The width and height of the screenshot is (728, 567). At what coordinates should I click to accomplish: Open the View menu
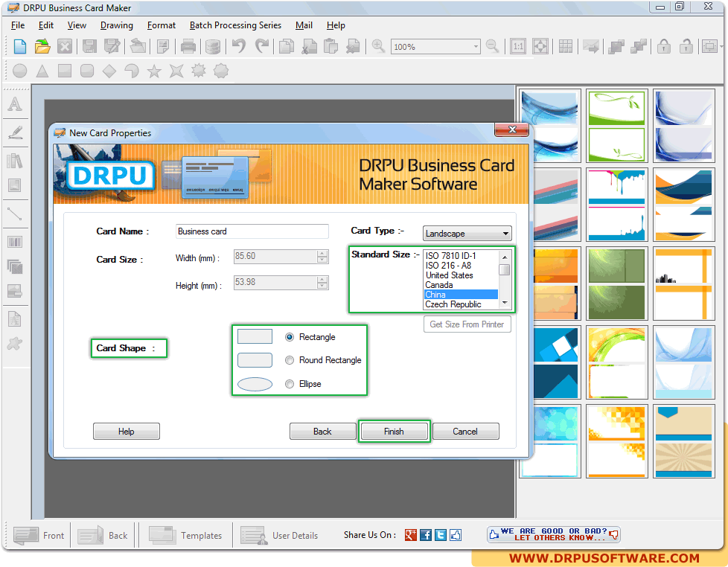[77, 25]
